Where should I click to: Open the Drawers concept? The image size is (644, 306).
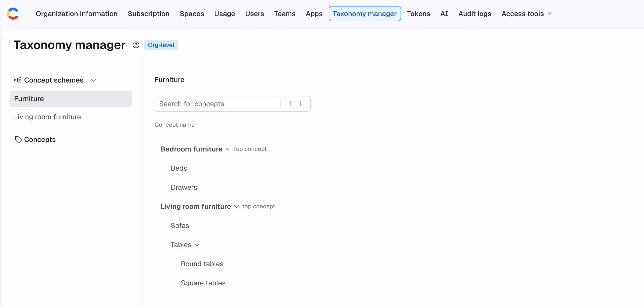184,187
